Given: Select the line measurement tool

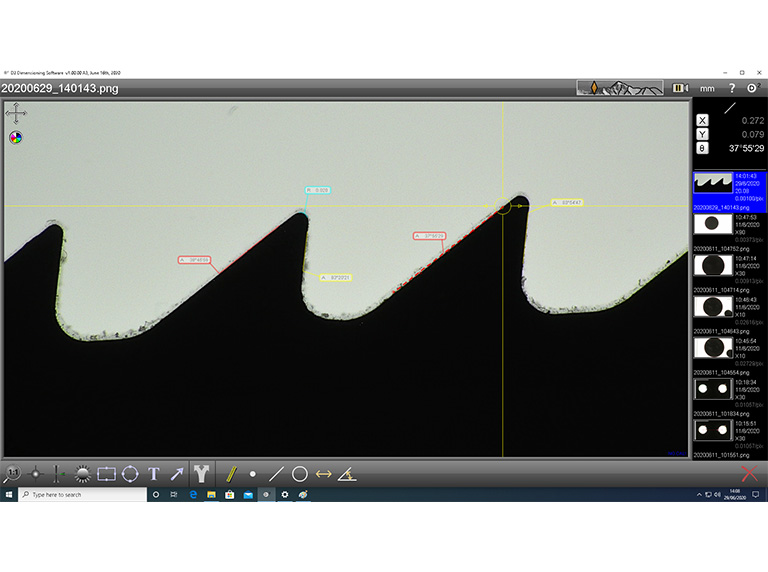Looking at the screenshot, I should pos(276,474).
